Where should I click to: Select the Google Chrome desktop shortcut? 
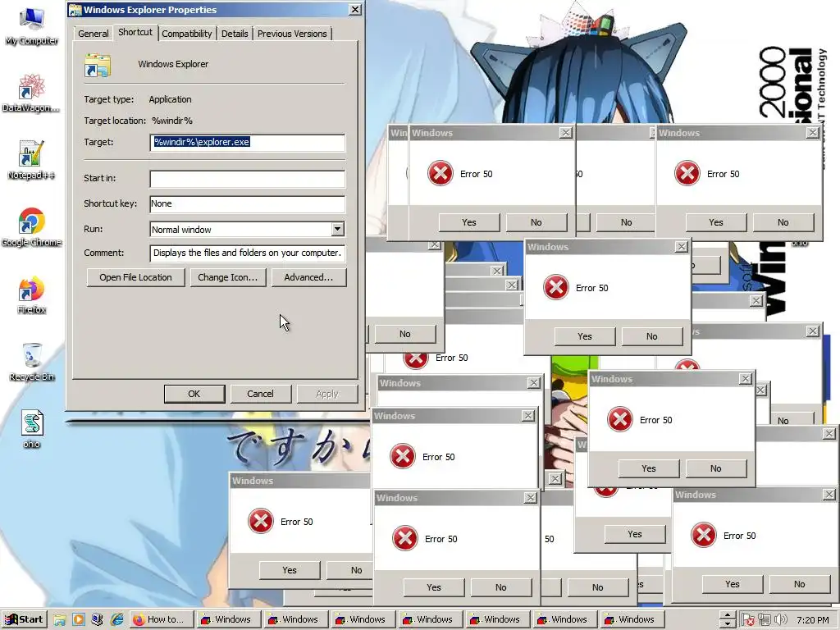point(31,228)
